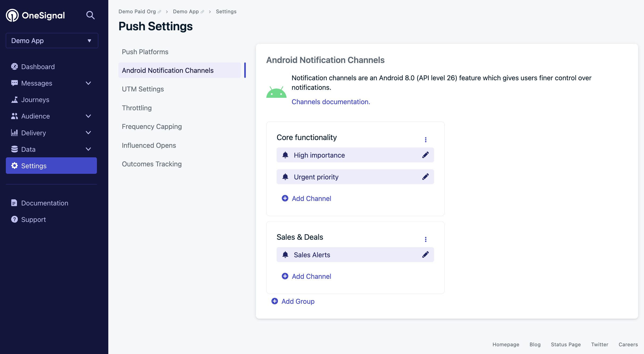
Task: Edit High importance channel pencil
Action: point(426,155)
